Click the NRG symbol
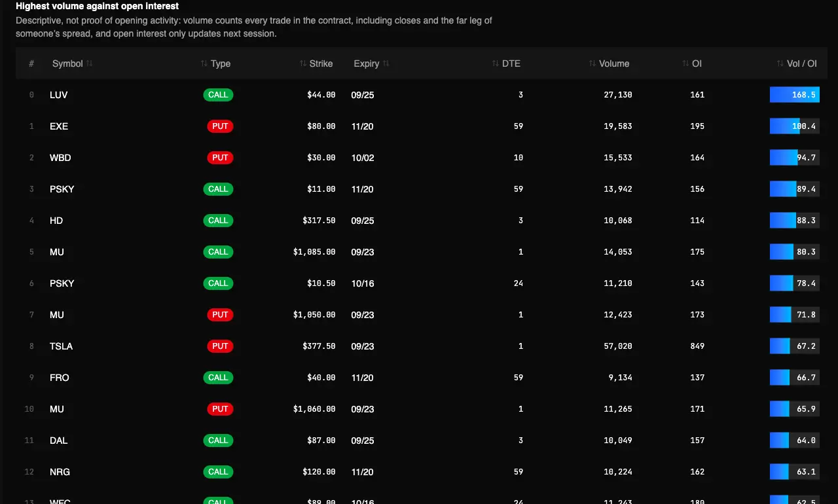 point(60,472)
